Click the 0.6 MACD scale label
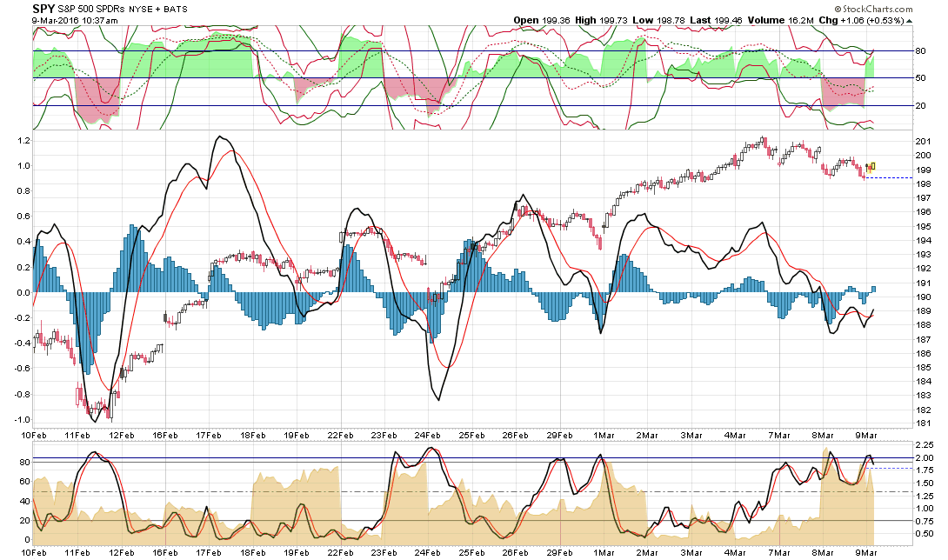 click(22, 217)
